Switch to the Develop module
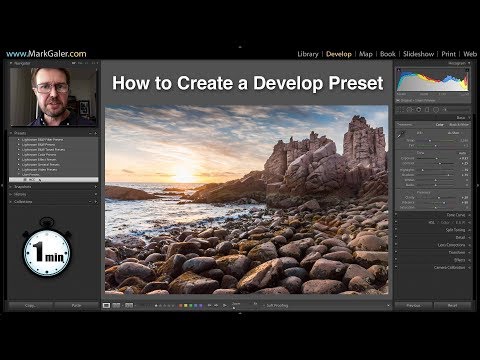The height and width of the screenshot is (360, 480). pos(339,54)
